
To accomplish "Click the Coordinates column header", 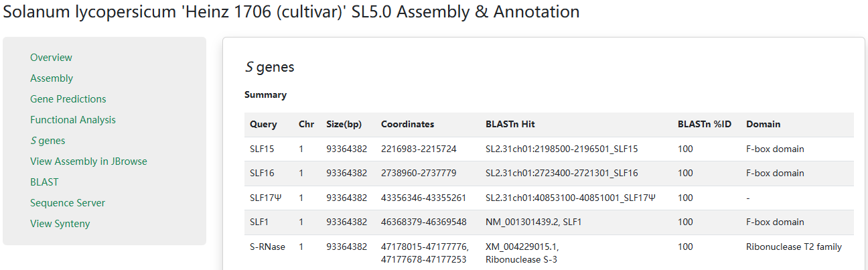I will tap(407, 124).
